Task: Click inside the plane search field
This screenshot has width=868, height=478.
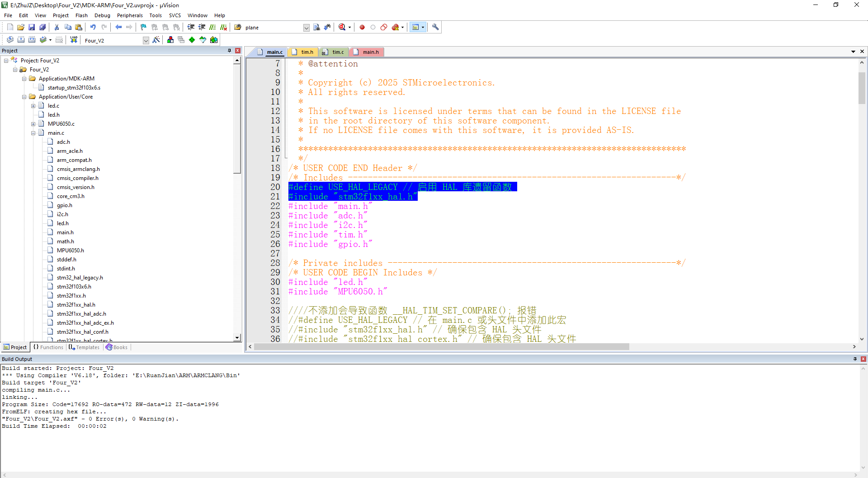Action: (271, 27)
